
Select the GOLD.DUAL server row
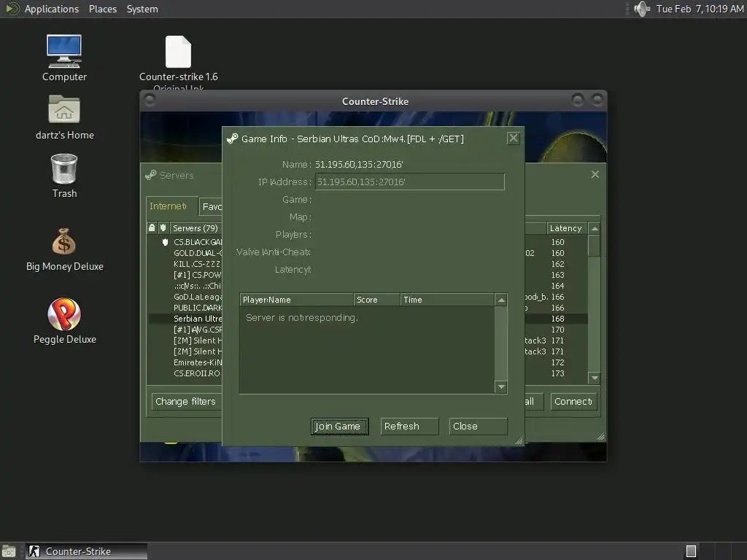click(185, 253)
